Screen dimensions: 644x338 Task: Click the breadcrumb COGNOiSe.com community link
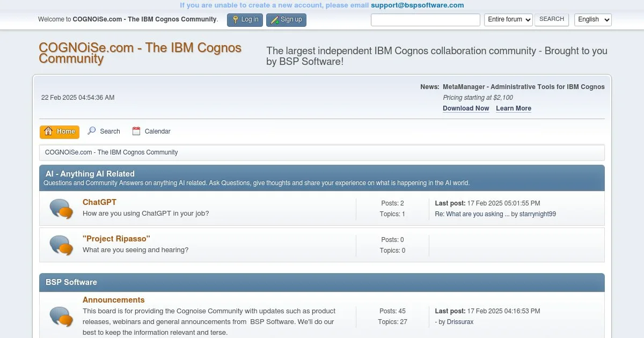(x=112, y=152)
